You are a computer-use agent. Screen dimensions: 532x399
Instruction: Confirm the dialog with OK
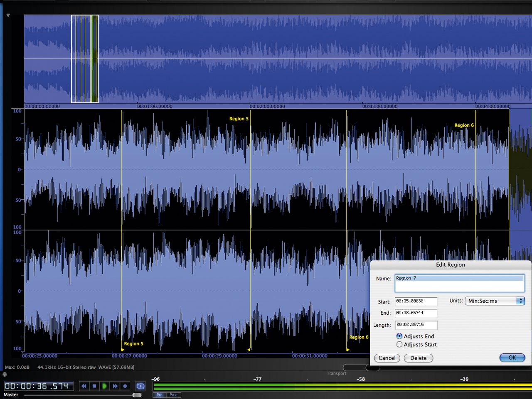[x=512, y=357]
